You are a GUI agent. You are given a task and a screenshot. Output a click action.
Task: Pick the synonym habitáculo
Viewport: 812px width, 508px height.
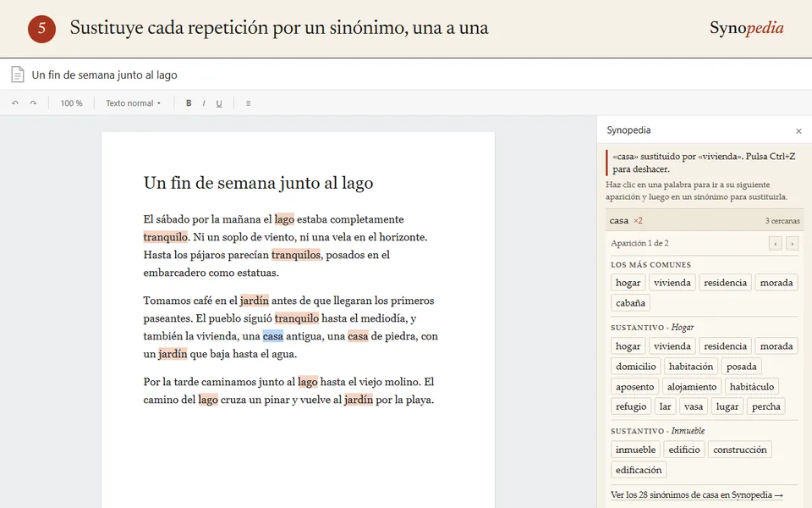pos(751,386)
